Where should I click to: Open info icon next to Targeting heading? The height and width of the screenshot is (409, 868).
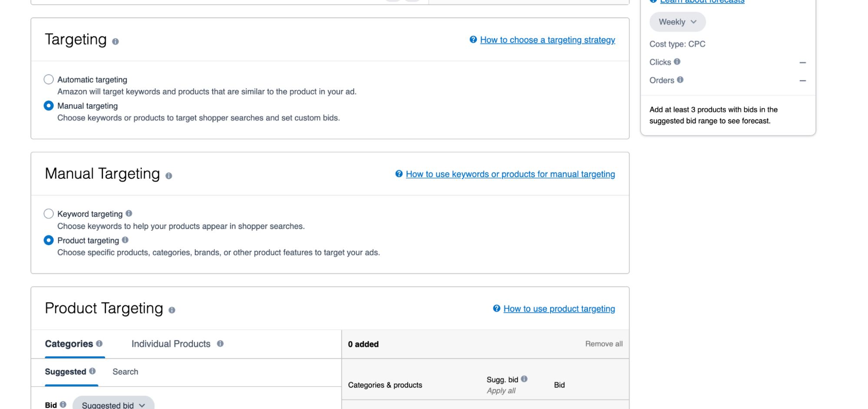[x=115, y=42]
